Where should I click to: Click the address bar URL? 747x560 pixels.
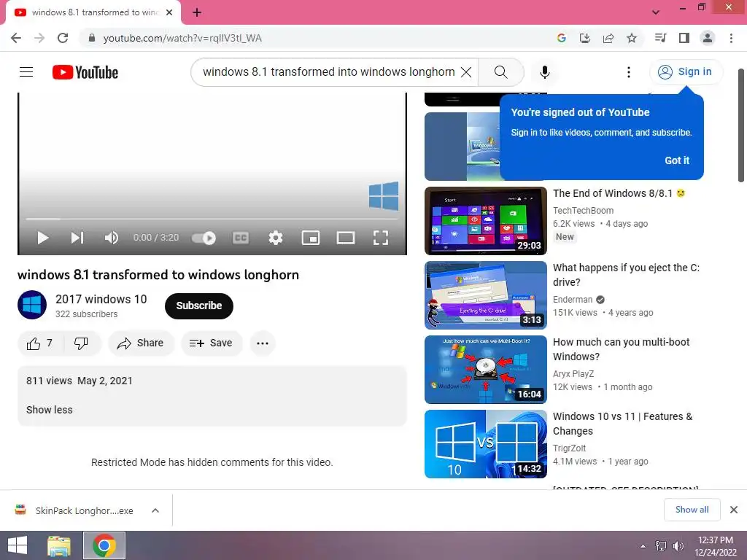click(182, 38)
